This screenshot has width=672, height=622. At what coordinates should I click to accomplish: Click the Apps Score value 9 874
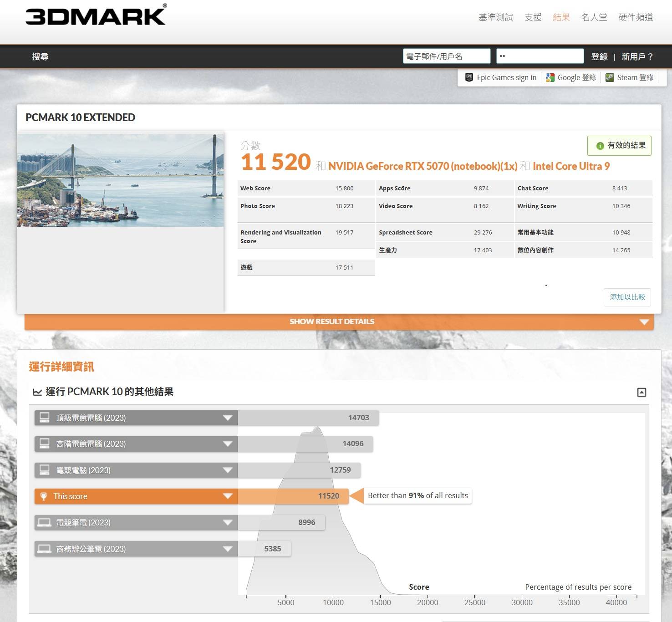tap(481, 188)
